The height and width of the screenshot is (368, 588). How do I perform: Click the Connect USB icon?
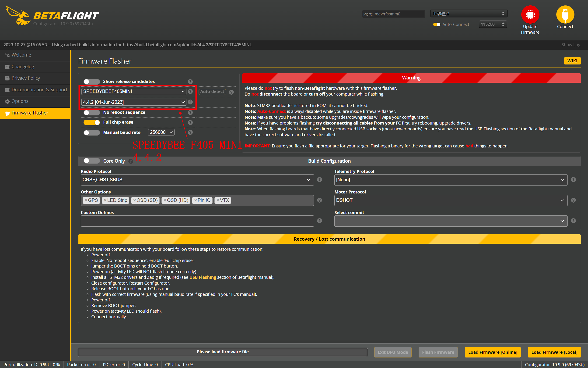point(565,14)
